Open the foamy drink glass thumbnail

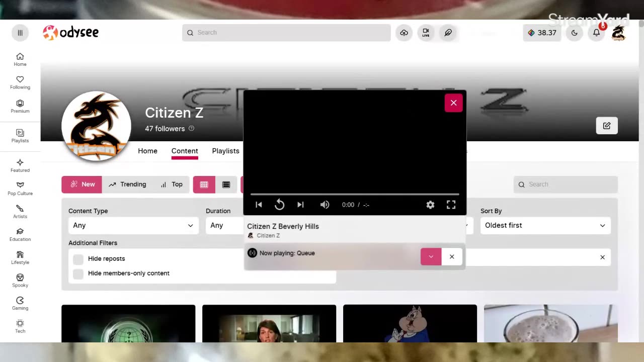[x=551, y=323]
